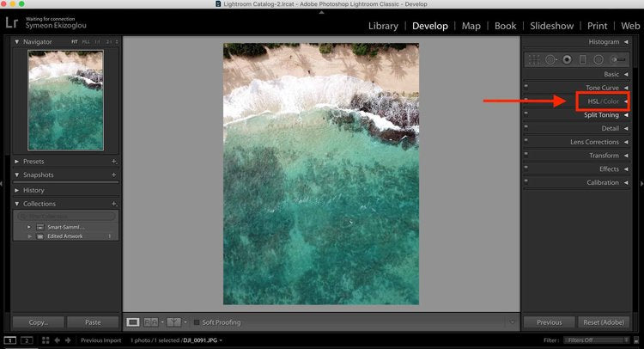This screenshot has height=349, width=644.
Task: Click the Previous button
Action: point(550,322)
